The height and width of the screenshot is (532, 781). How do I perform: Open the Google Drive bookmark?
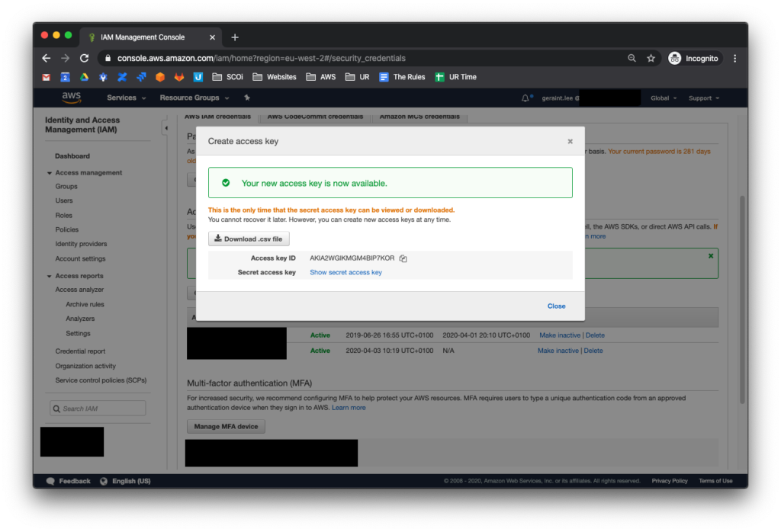pos(84,77)
